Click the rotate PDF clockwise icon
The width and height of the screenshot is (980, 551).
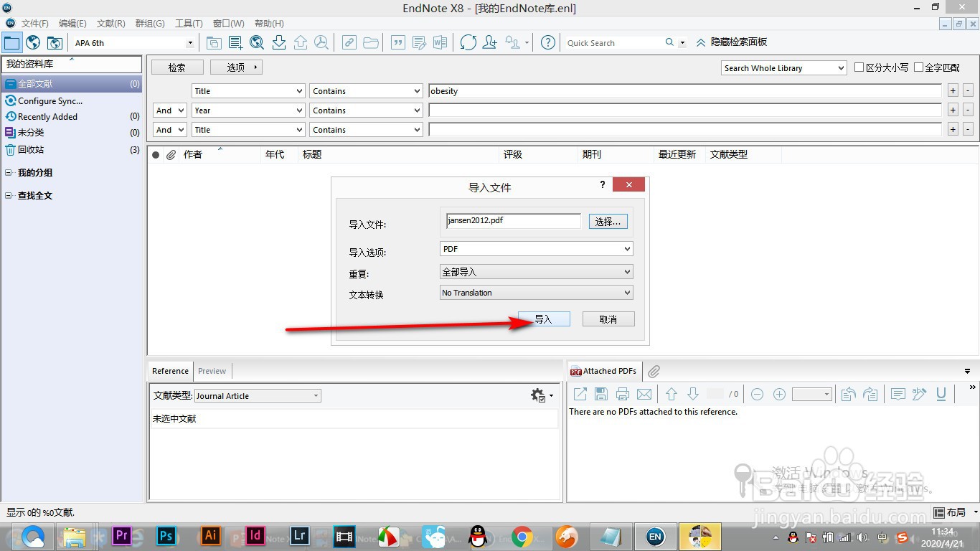pyautogui.click(x=870, y=394)
